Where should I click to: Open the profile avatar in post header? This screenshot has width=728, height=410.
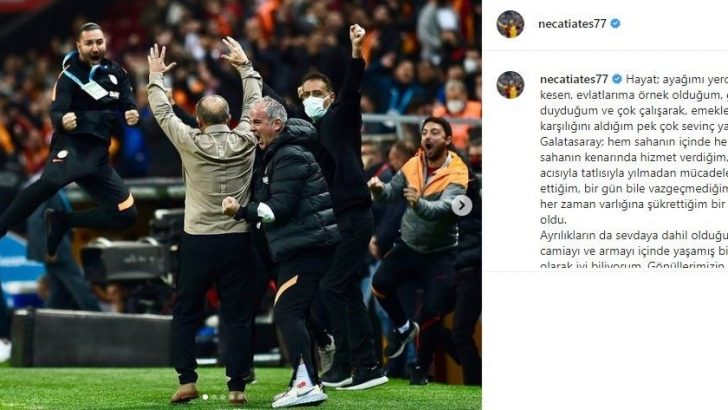pos(510,24)
